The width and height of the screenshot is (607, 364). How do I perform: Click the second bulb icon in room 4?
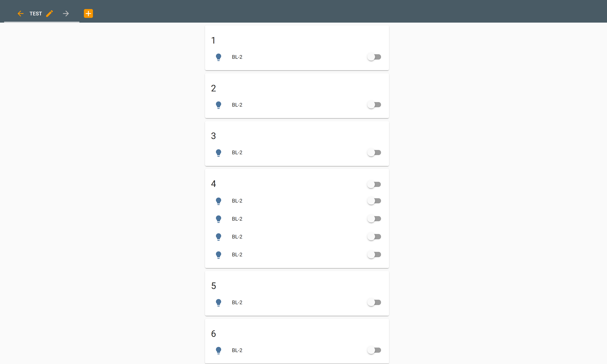pyautogui.click(x=218, y=219)
